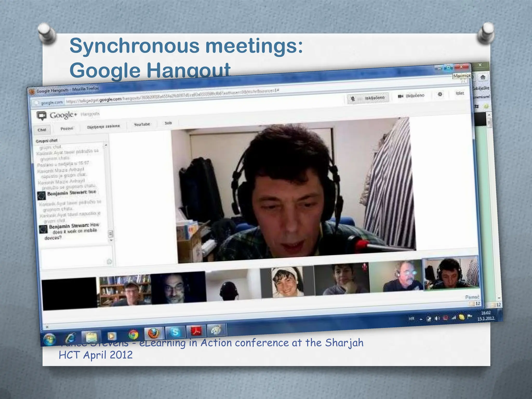Click Benjamin Stewart's avatar beside mobile devices message
Screen dimensions: 532x399
[43, 229]
